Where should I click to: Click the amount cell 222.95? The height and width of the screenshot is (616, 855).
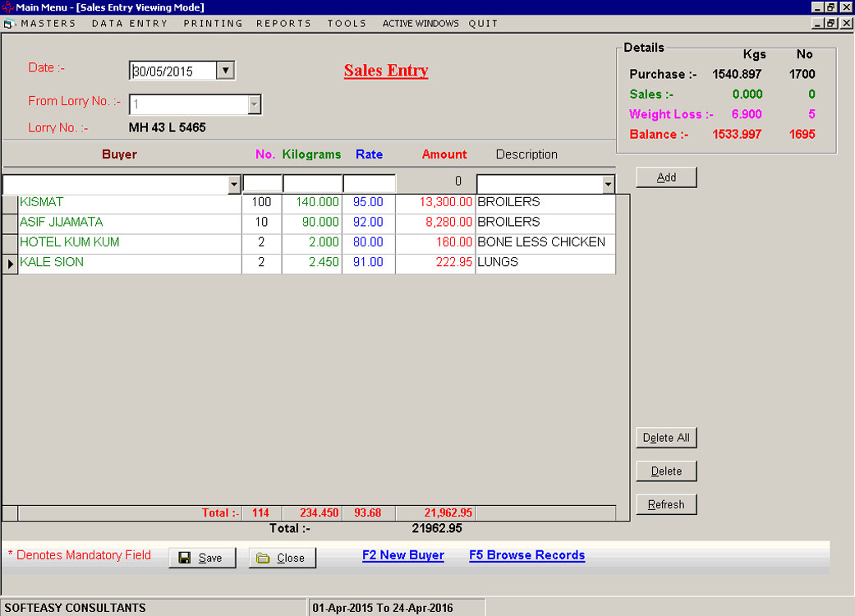point(435,262)
